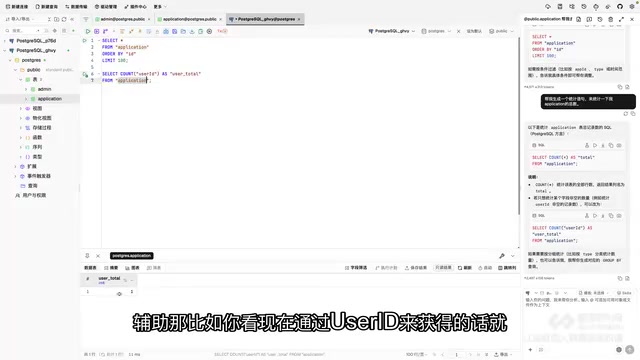Click the second icon next to run button
640x360 pixels.
click(x=96, y=31)
